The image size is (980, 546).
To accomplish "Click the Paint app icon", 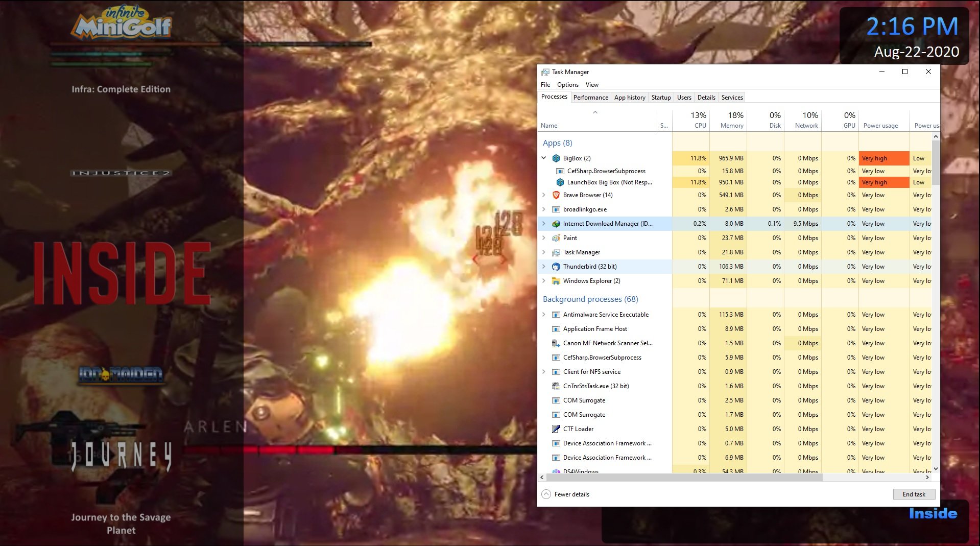I will (x=556, y=238).
